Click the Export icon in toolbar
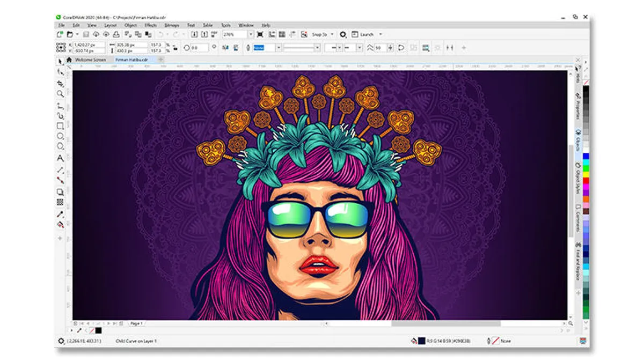Viewport: 644px width, 362px height. (x=204, y=34)
